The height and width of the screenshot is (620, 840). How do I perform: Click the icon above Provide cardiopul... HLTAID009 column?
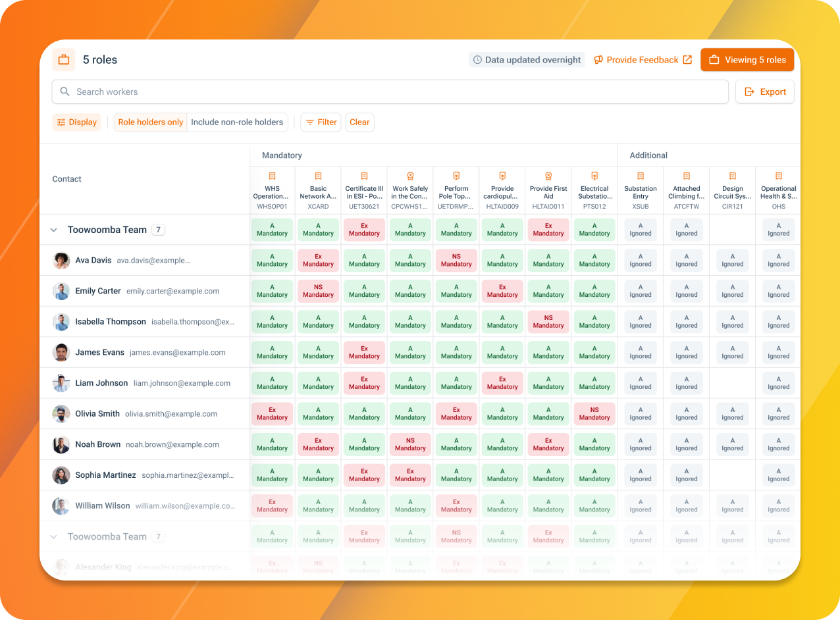click(x=502, y=176)
